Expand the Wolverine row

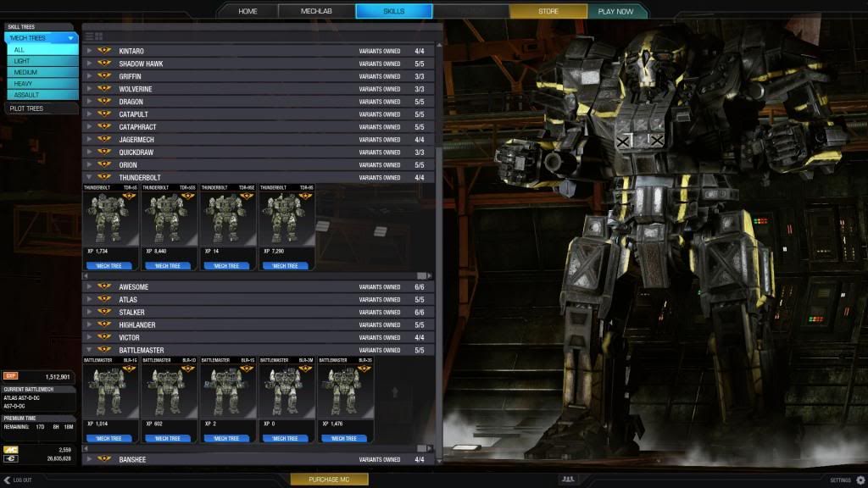pos(89,88)
